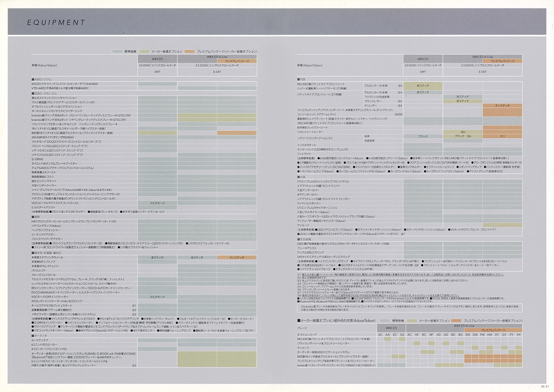Image resolution: width=554 pixels, height=392 pixels.
Task: Select the VTD-AWD row label
Action: pyautogui.click(x=60, y=88)
